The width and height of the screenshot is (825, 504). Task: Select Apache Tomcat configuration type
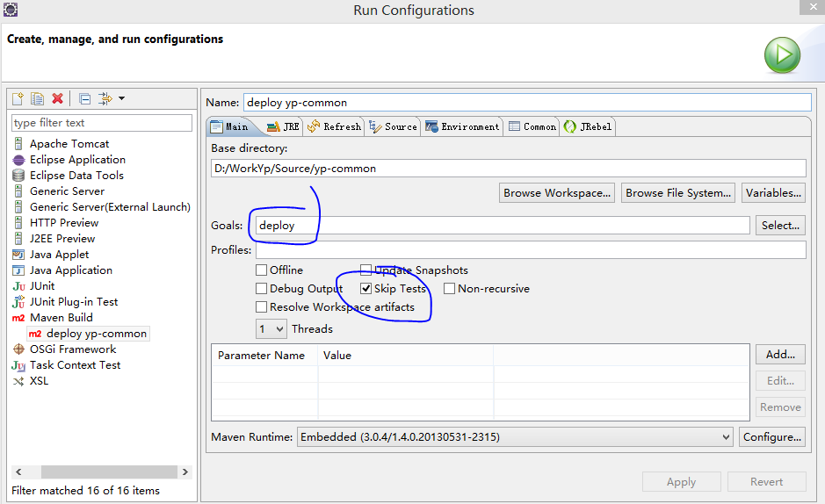click(x=69, y=143)
